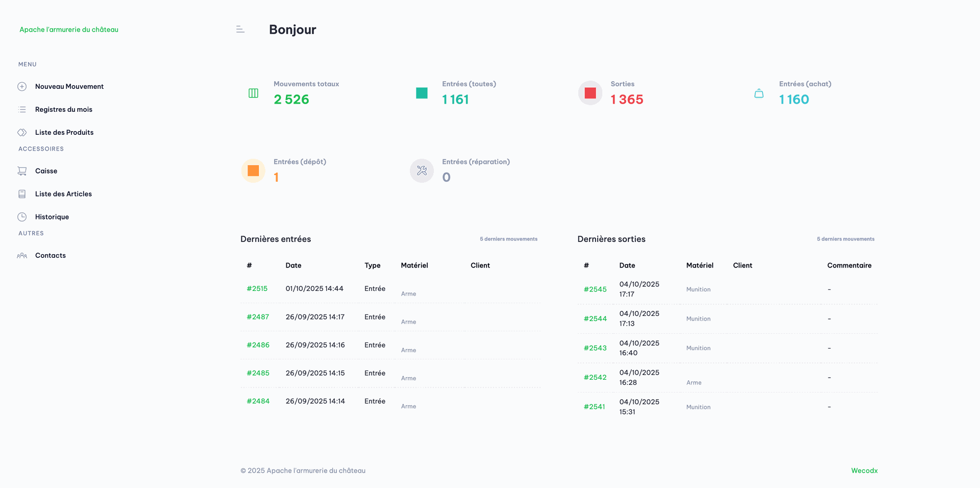Click the list icon beside Registres du mois
980x488 pixels.
[22, 110]
